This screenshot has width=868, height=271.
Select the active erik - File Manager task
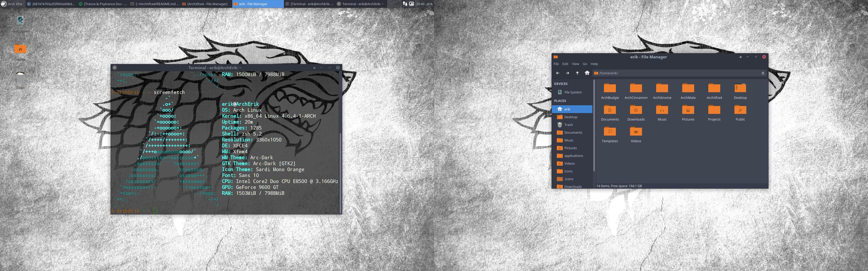pyautogui.click(x=258, y=4)
